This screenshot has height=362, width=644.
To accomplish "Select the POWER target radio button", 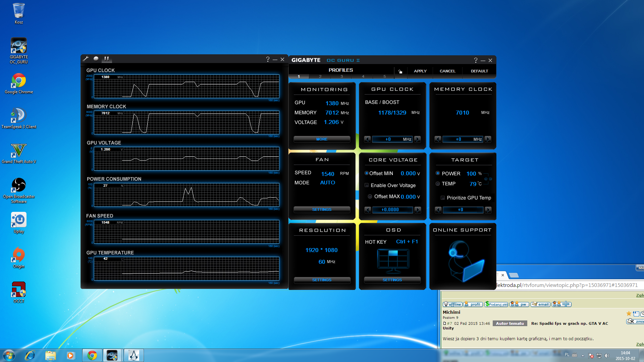I will pos(438,173).
